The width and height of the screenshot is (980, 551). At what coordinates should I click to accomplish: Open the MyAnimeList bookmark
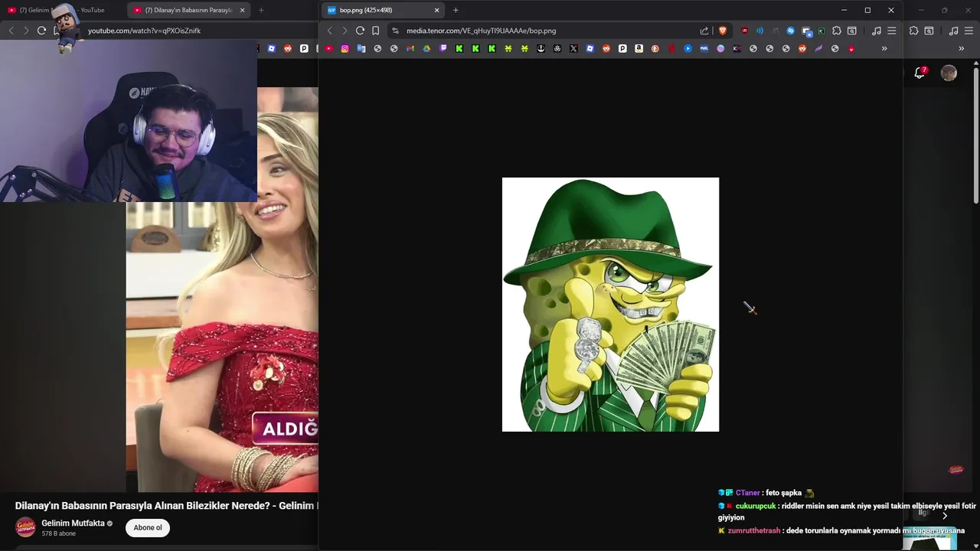704,48
